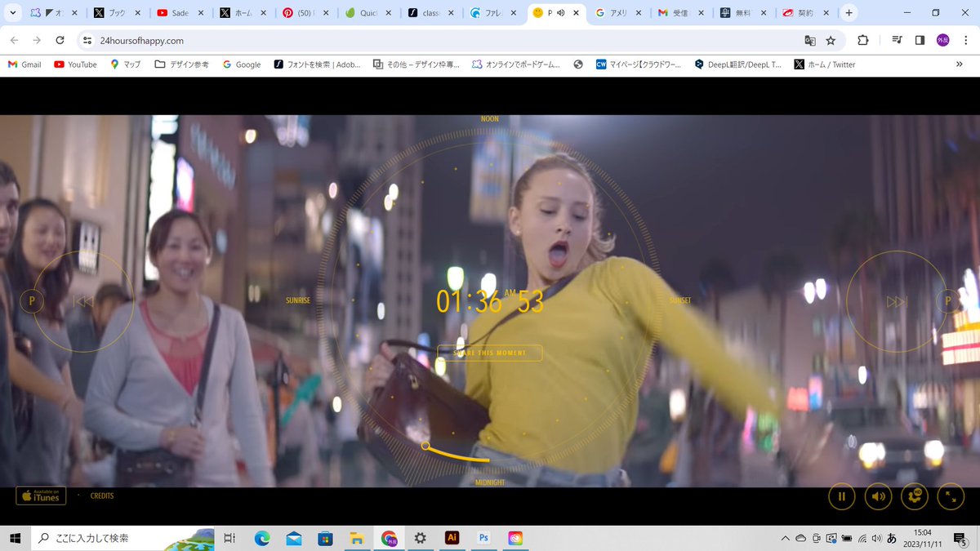This screenshot has width=980, height=551.
Task: Open a new browser tab
Action: tap(849, 13)
